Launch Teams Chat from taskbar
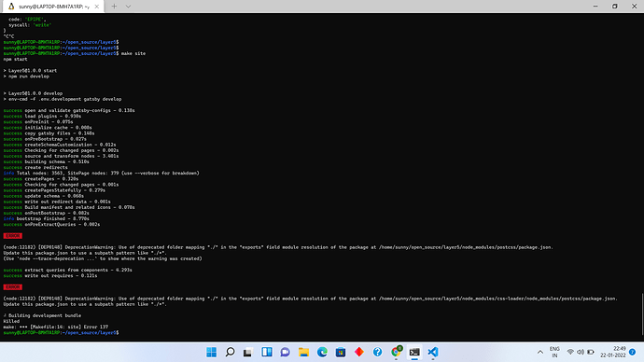This screenshot has width=644, height=362. [x=285, y=352]
